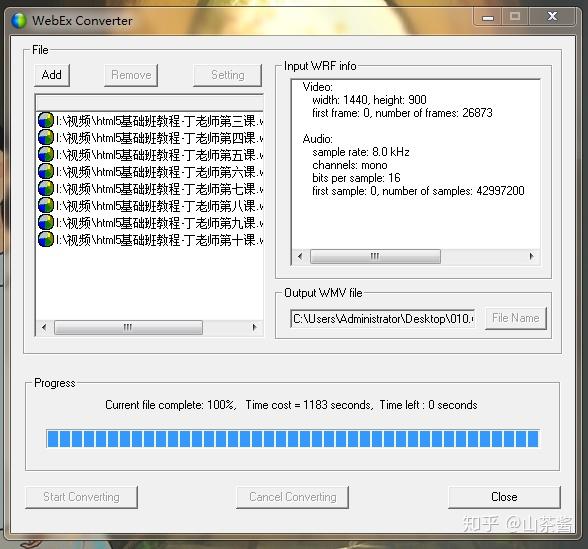Click the output WMV file path field

382,318
